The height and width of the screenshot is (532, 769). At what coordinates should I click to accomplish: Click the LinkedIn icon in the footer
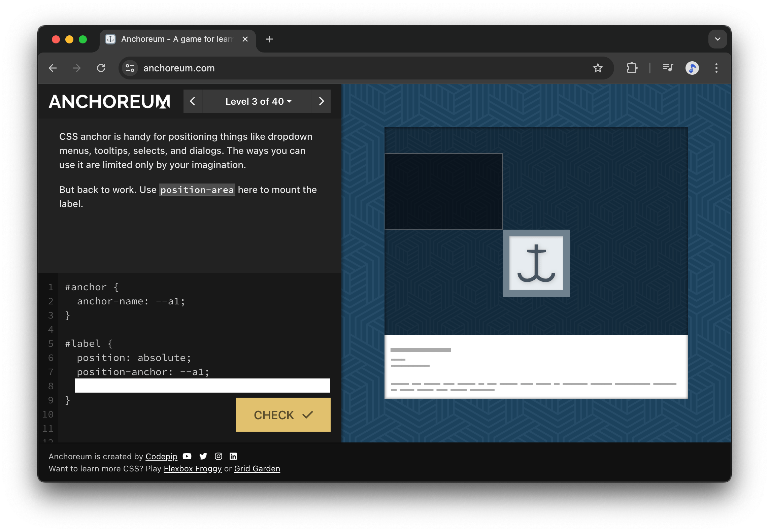233,456
